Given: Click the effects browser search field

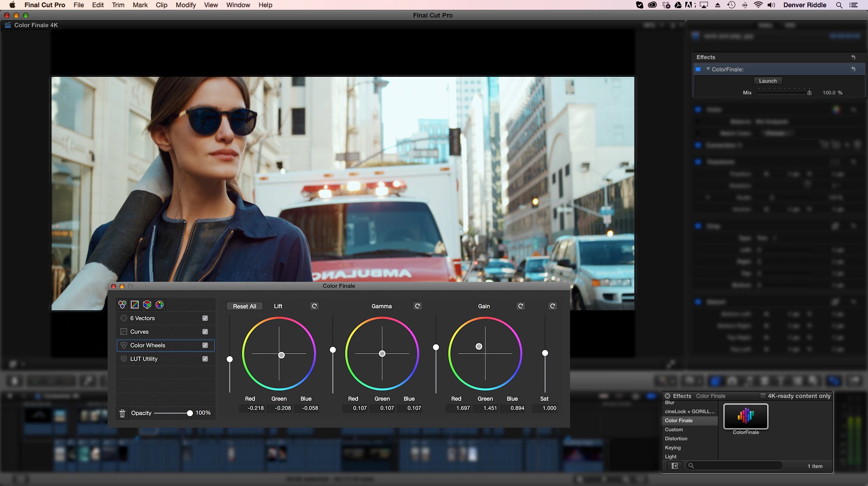Looking at the screenshot, I should click(735, 466).
